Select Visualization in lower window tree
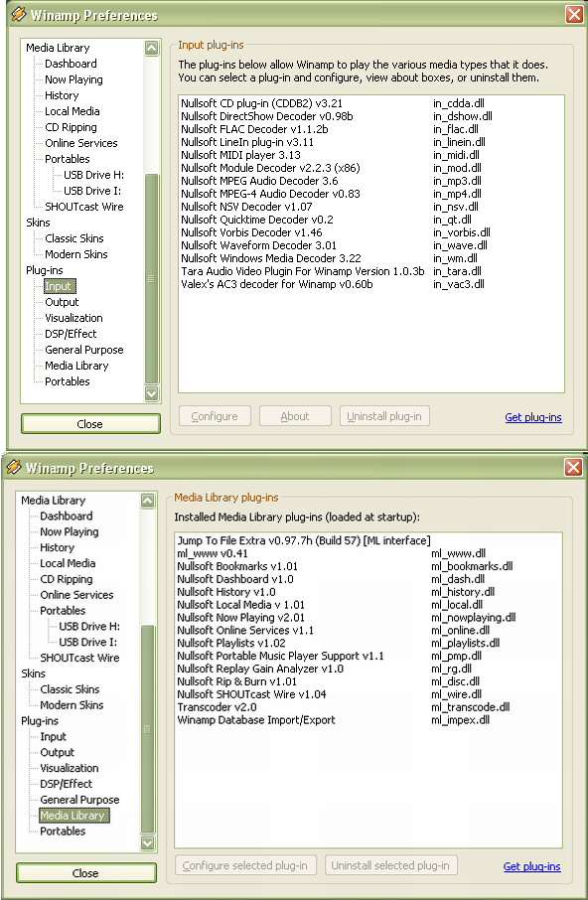The width and height of the screenshot is (588, 900). [70, 768]
